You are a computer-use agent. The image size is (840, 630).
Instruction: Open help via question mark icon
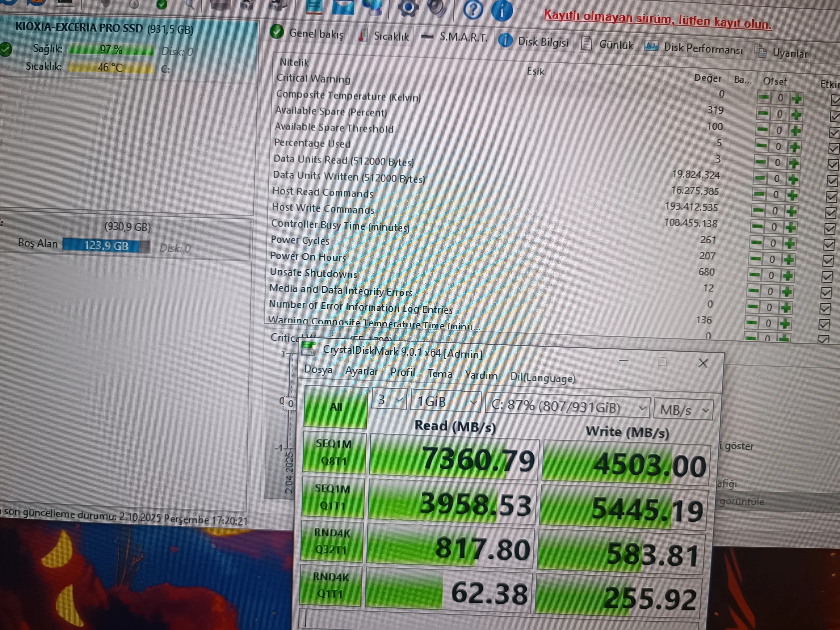click(473, 9)
